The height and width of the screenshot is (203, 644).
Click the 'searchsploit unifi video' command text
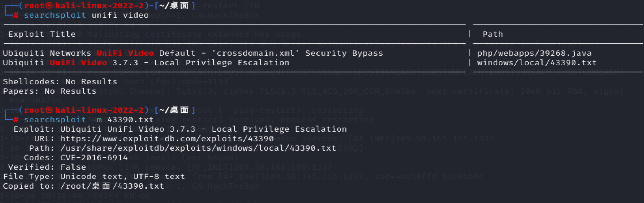click(86, 15)
